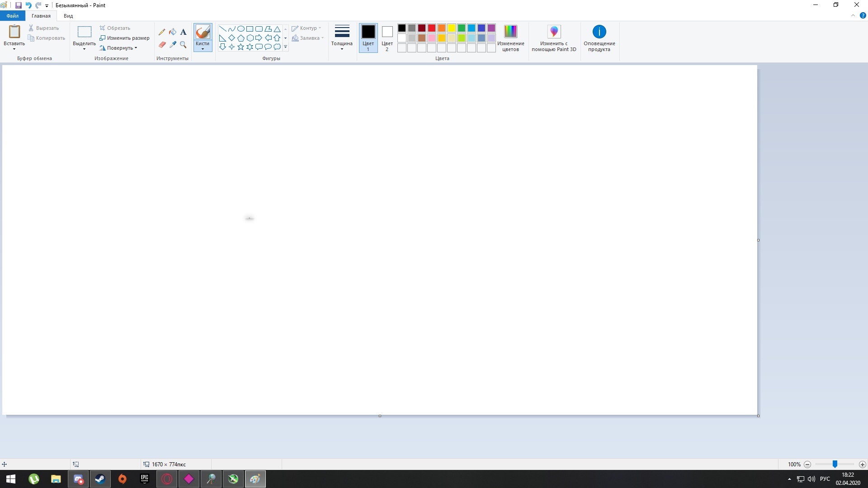
Task: Pick the red color swatch
Action: [x=432, y=28]
